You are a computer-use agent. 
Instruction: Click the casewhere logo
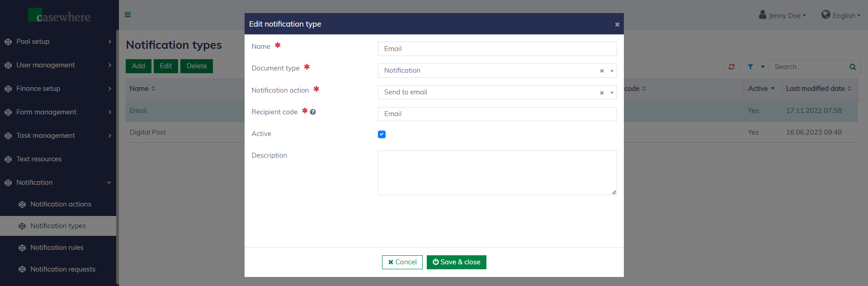pyautogui.click(x=59, y=15)
